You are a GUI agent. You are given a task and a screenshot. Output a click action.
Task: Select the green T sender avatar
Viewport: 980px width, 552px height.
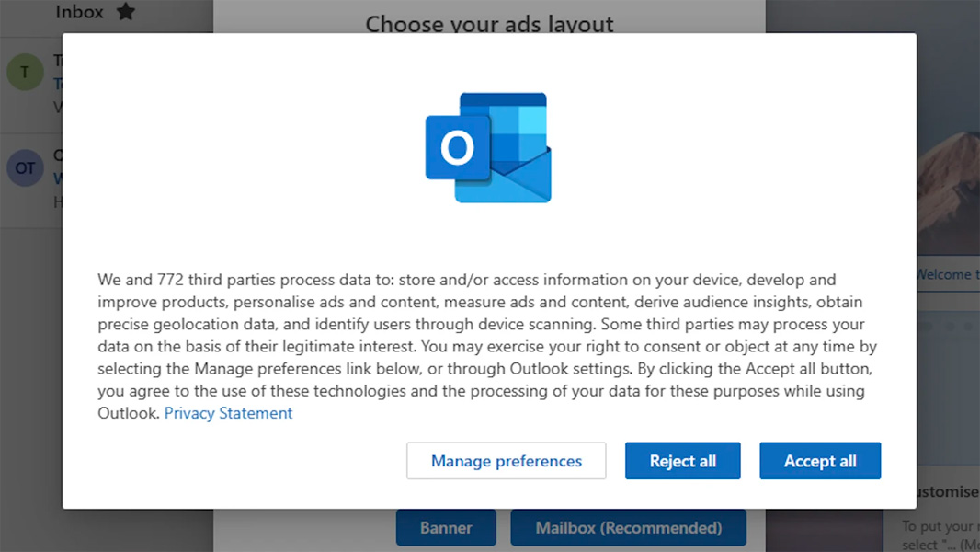(25, 72)
